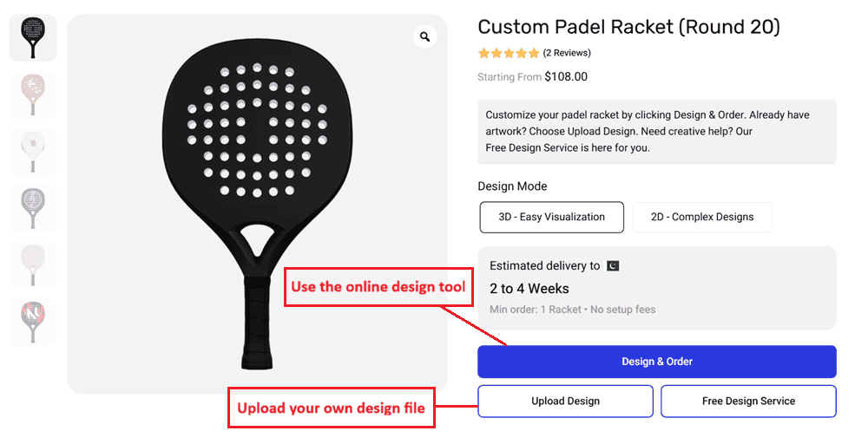Open the (2 Reviews) link
Screen dimensions: 868x444
(x=567, y=54)
